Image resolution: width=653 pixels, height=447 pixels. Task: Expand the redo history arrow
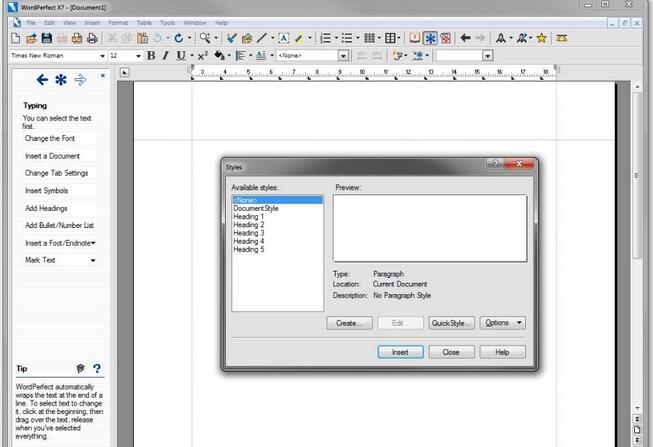189,38
